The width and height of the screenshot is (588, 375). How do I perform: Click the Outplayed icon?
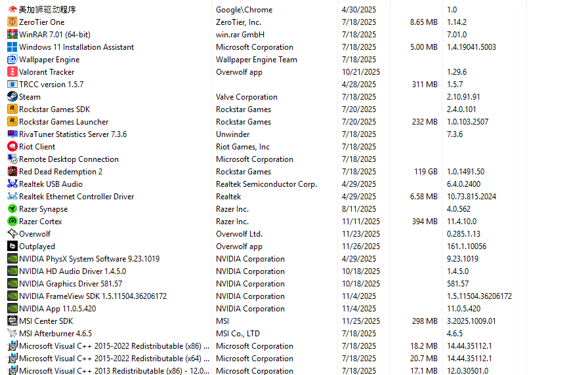pyautogui.click(x=12, y=246)
